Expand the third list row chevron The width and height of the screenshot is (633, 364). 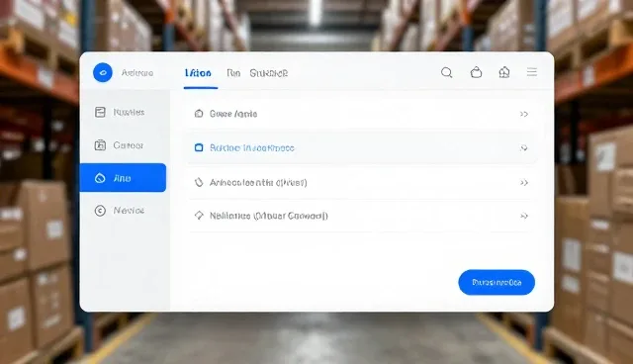tap(524, 183)
